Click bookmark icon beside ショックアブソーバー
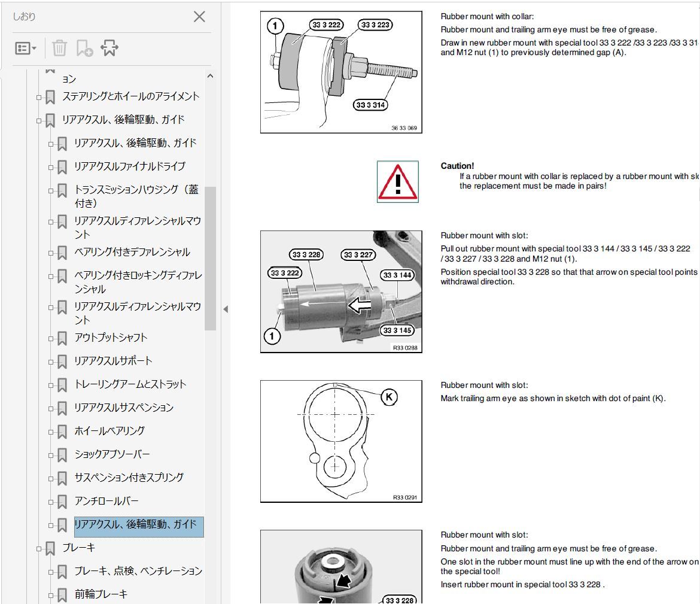700x604 pixels. [x=62, y=455]
